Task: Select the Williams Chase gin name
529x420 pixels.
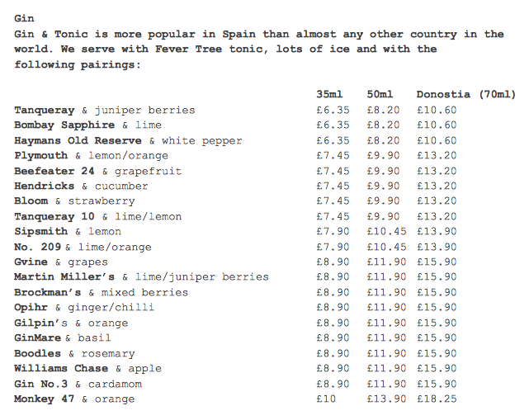Action: coord(61,368)
